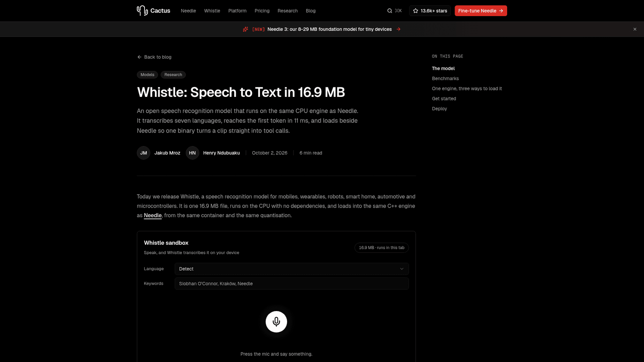Click the JM author avatar
The height and width of the screenshot is (362, 644).
pos(143,153)
